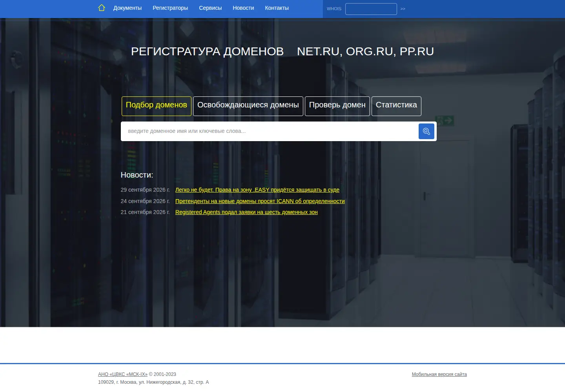Click the Новости: heading
The width and height of the screenshot is (565, 392).
137,175
